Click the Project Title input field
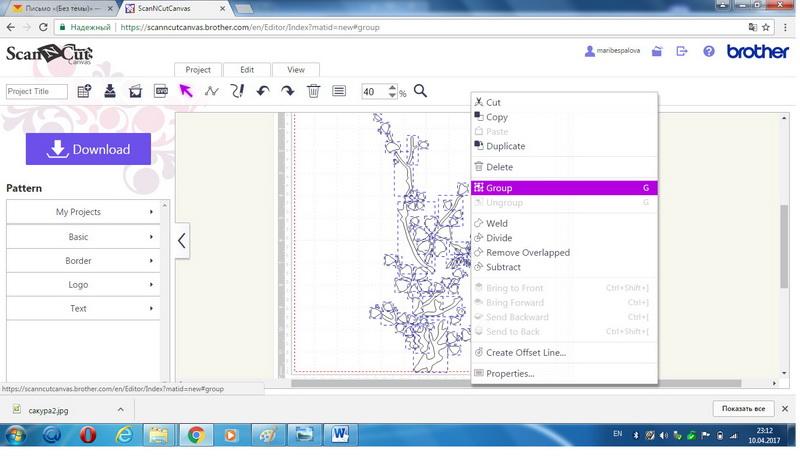This screenshot has width=800, height=456. click(x=37, y=92)
